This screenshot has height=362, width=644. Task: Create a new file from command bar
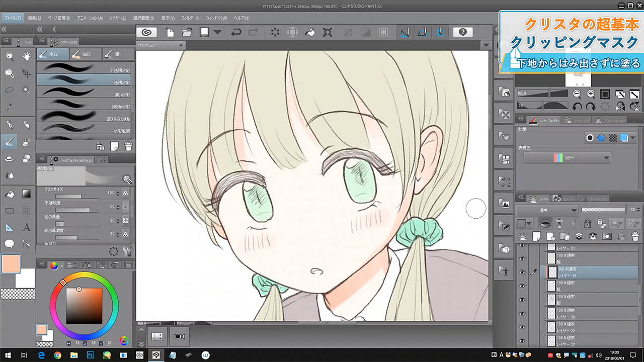coord(170,32)
